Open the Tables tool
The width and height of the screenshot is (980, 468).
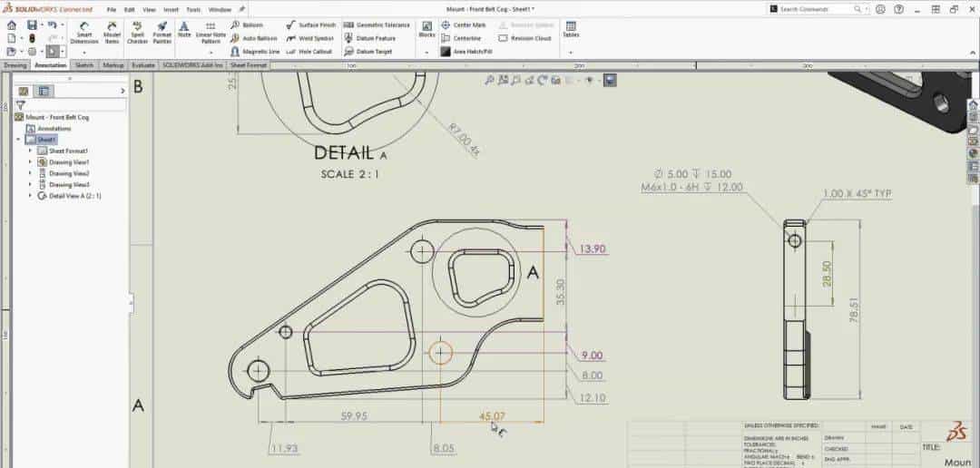[571, 29]
